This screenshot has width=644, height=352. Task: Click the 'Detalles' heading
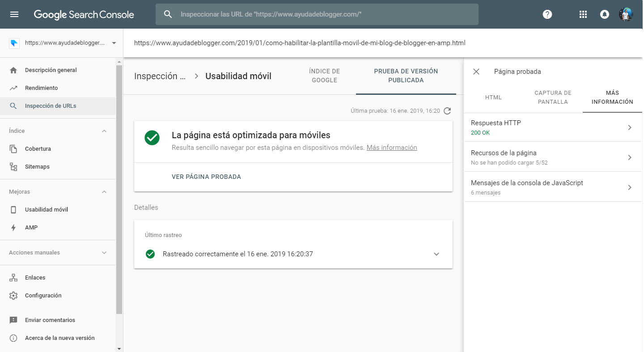(146, 208)
